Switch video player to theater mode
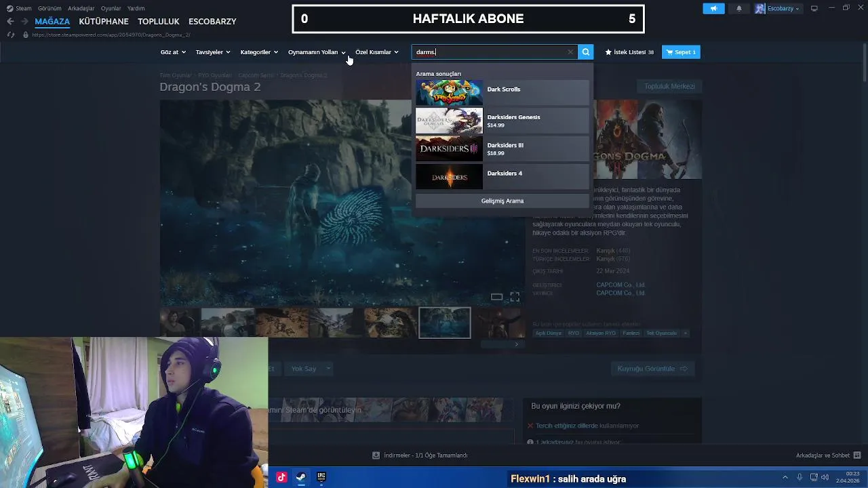This screenshot has height=488, width=868. 497,297
